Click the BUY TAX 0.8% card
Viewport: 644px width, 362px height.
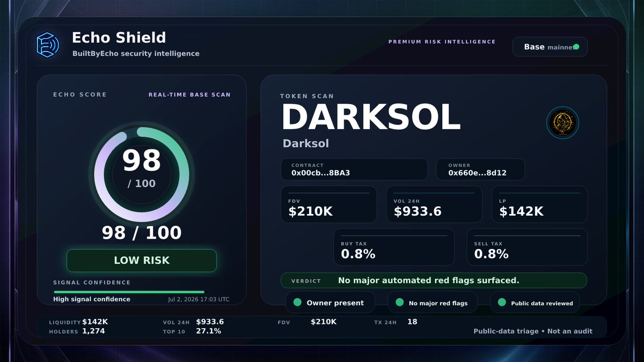tap(394, 247)
